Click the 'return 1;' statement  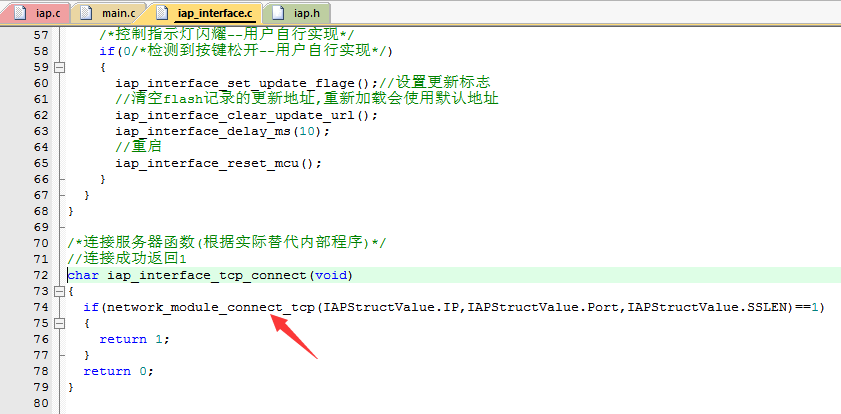[x=135, y=339]
